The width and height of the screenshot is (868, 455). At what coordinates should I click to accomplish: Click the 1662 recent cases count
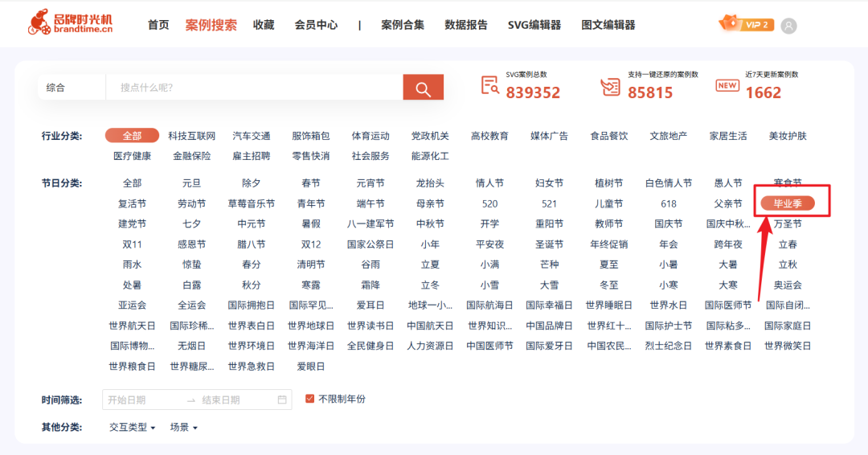click(x=763, y=92)
